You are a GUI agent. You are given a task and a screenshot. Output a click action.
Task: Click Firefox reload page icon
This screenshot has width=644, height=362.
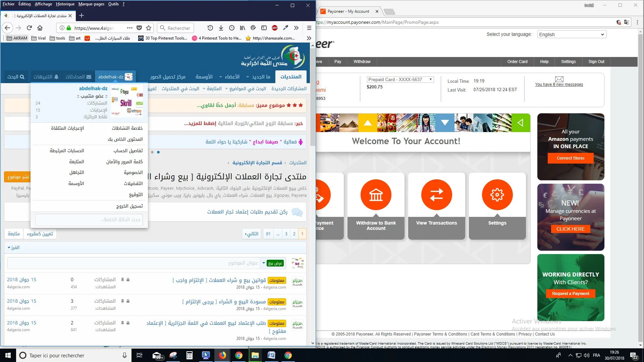tap(29, 28)
